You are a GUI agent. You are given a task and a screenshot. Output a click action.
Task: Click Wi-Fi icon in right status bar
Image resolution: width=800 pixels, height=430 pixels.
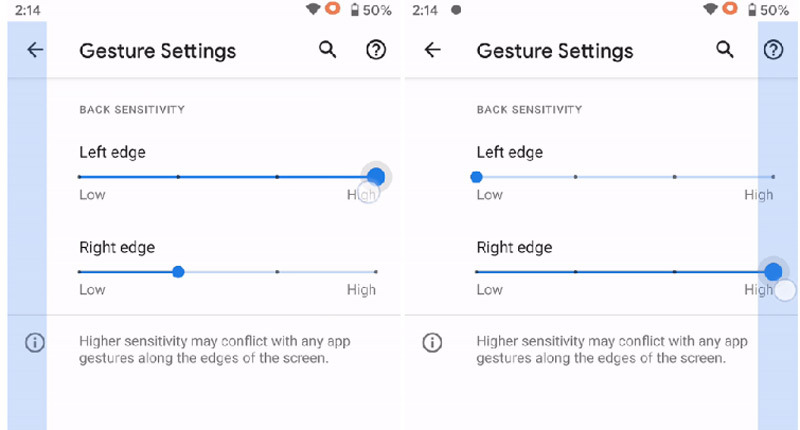(710, 9)
